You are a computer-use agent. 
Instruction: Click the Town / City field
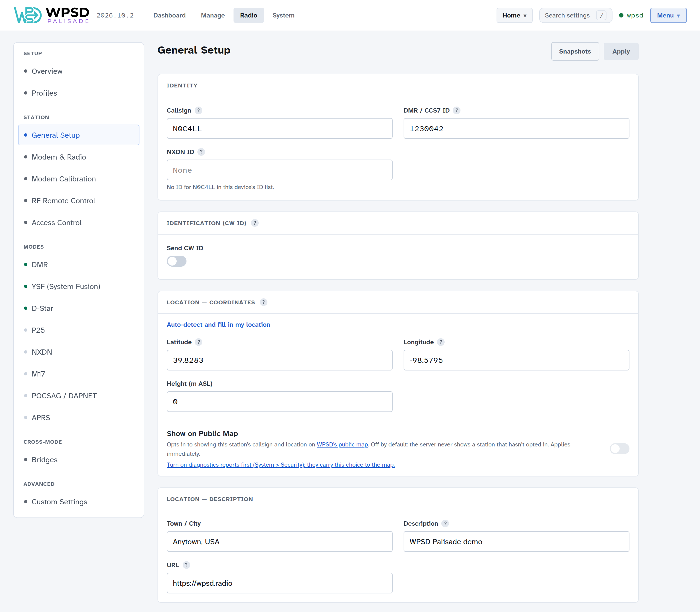279,541
